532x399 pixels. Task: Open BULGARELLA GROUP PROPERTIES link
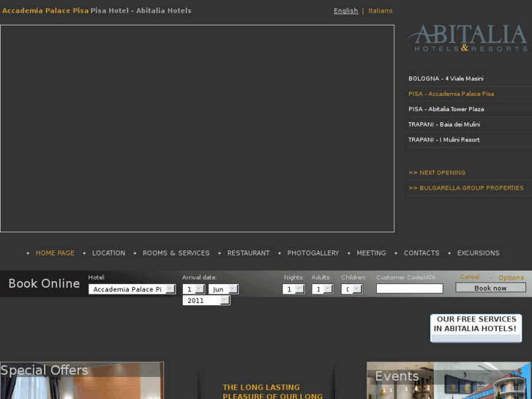(466, 187)
